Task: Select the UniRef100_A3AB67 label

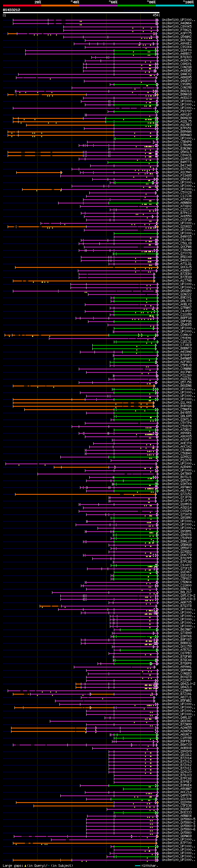Action: point(176,271)
